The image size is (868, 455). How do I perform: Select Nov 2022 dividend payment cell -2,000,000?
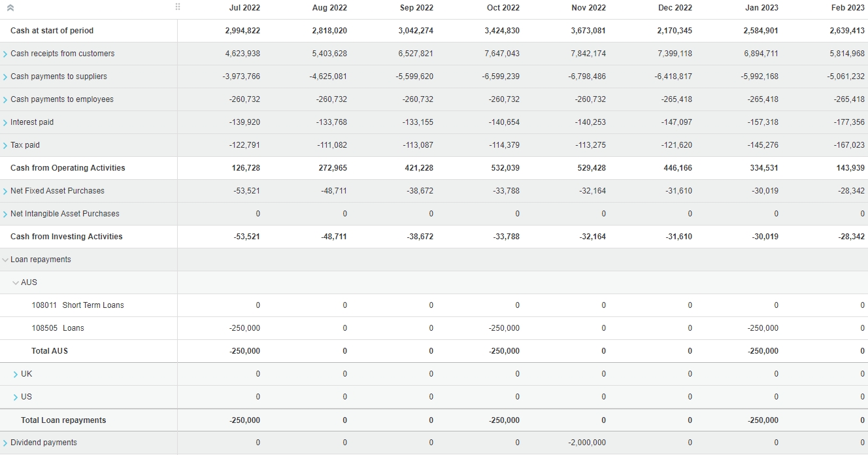coord(587,443)
